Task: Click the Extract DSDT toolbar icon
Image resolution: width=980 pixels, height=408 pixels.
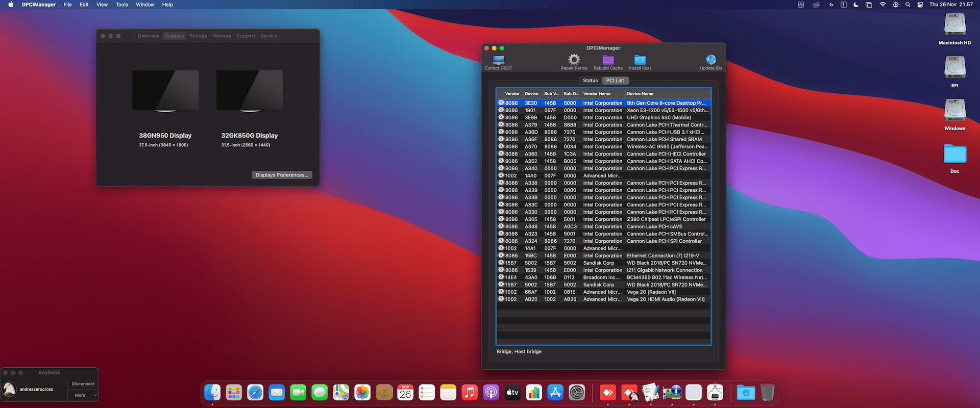Action: pos(498,60)
